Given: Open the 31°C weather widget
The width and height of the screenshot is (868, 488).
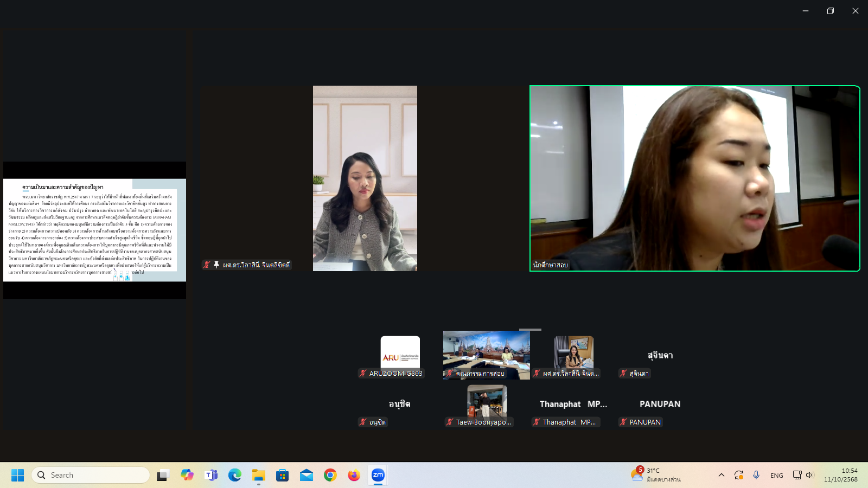Looking at the screenshot, I should 656,475.
